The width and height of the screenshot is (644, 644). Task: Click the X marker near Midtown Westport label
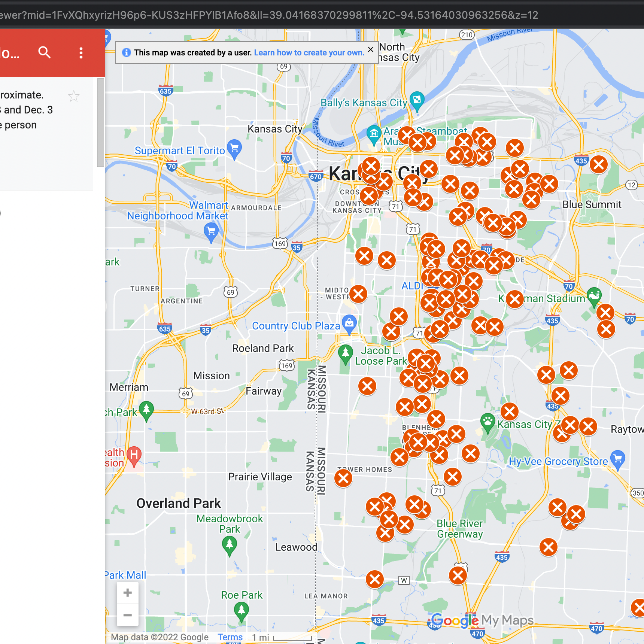pos(358,294)
